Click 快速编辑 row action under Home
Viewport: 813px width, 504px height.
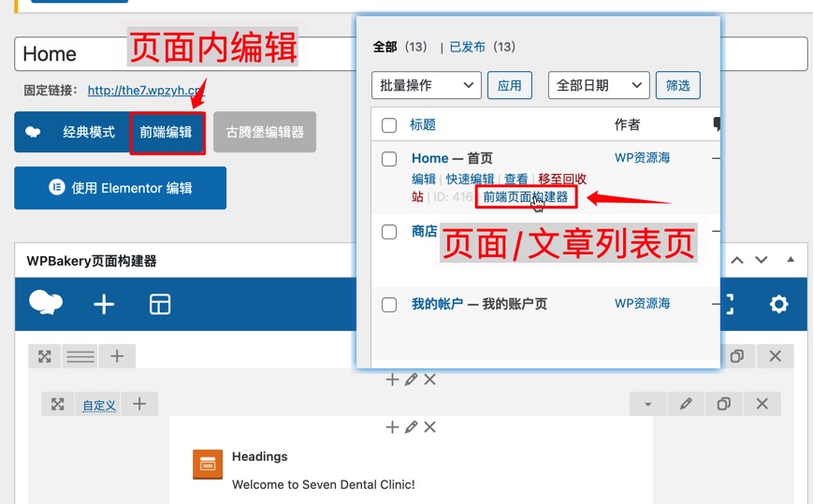click(470, 180)
